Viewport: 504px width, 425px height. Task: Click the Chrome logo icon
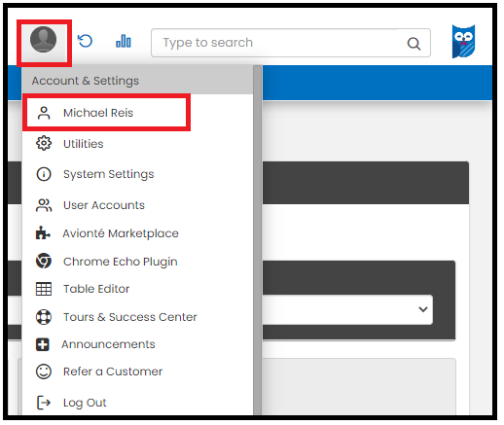point(44,262)
